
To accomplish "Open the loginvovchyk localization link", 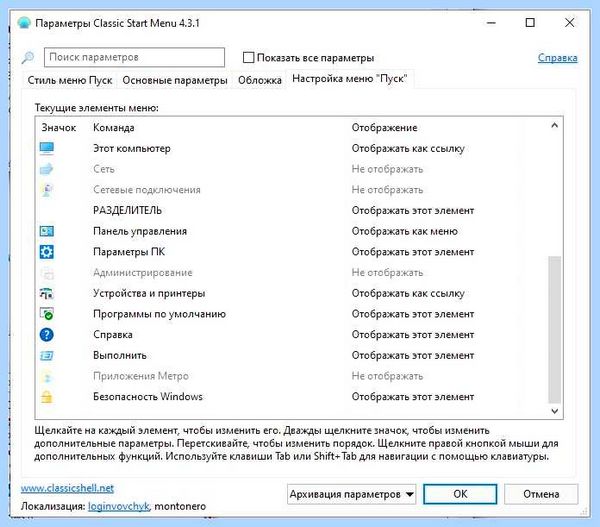I will tap(119, 506).
